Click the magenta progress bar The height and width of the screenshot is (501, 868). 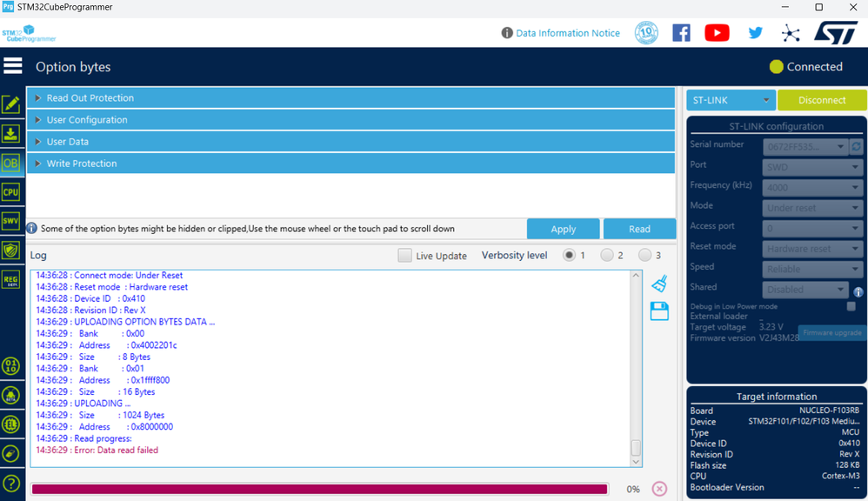319,489
